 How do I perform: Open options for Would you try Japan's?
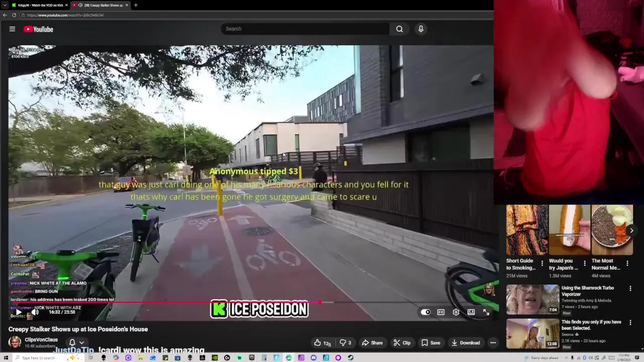point(585,263)
